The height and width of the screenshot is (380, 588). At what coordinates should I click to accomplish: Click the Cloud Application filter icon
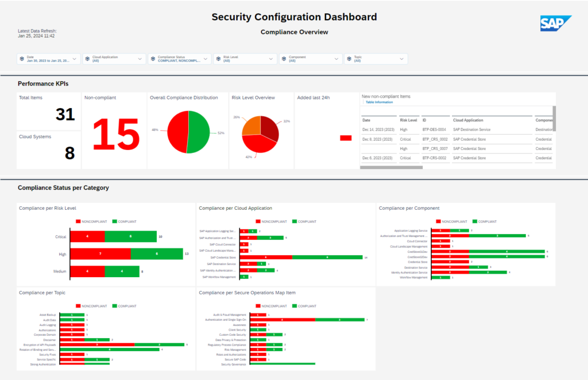(87, 59)
